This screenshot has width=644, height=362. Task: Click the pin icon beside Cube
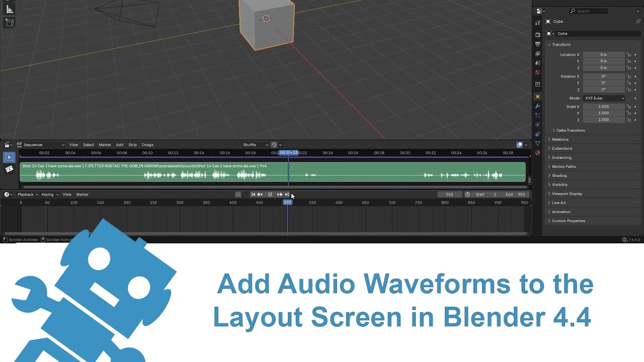point(638,22)
